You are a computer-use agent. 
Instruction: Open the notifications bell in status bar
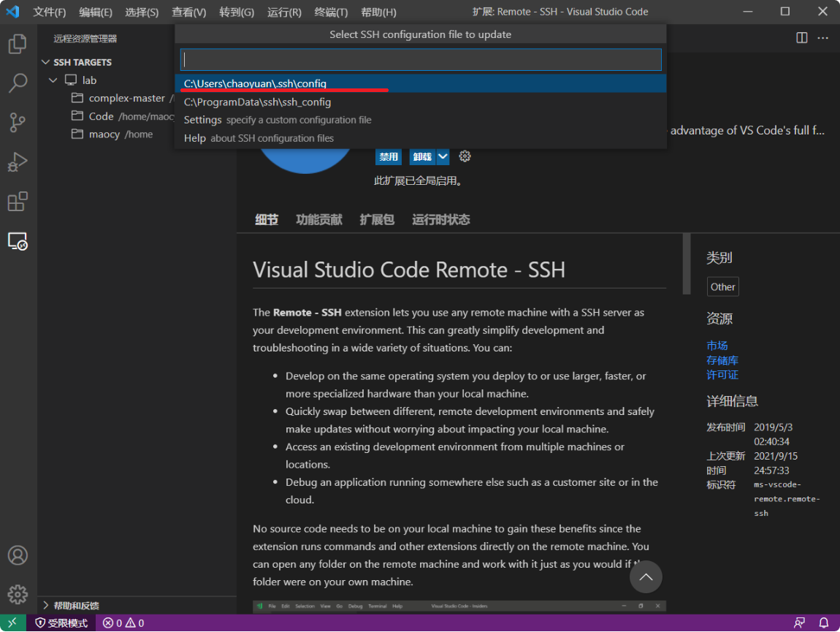(824, 623)
